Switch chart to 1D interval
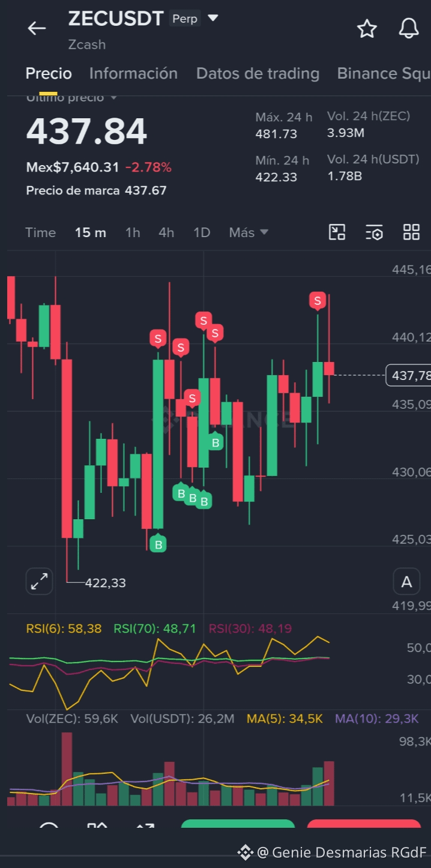Screen dimensions: 431x868 [202, 232]
